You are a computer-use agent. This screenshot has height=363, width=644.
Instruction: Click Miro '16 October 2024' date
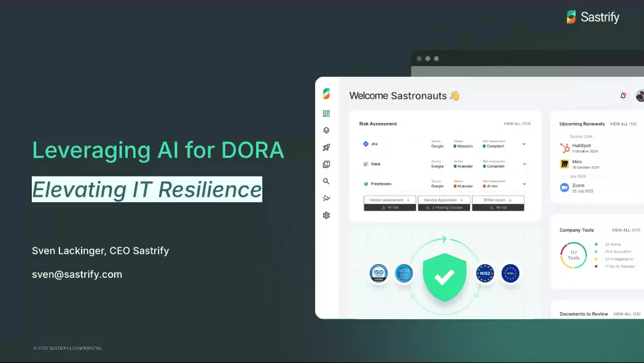pyautogui.click(x=586, y=167)
